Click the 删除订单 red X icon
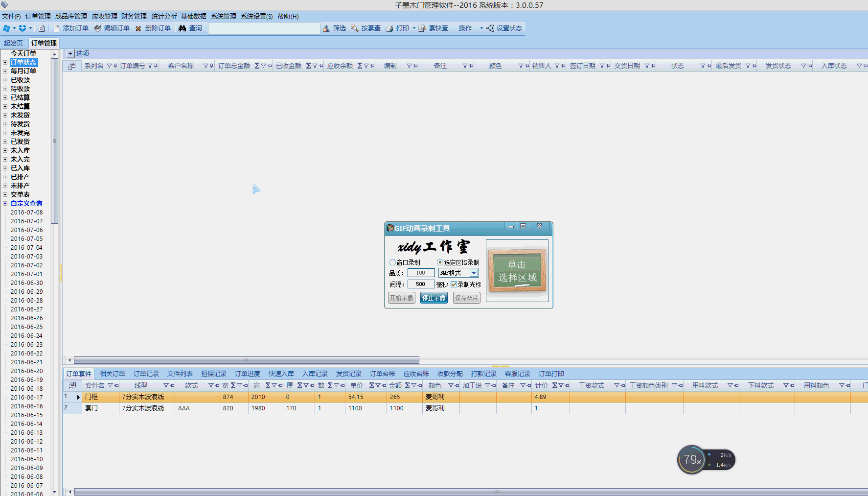The width and height of the screenshot is (868, 496). [x=138, y=28]
